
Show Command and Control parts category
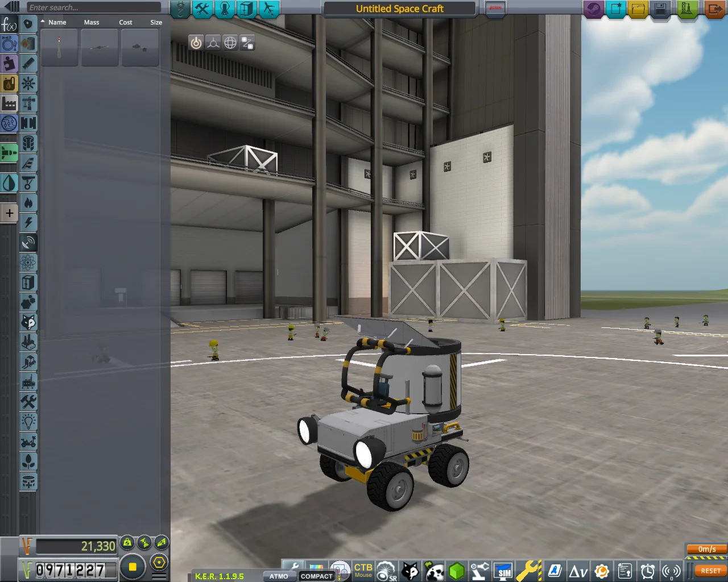coord(28,84)
